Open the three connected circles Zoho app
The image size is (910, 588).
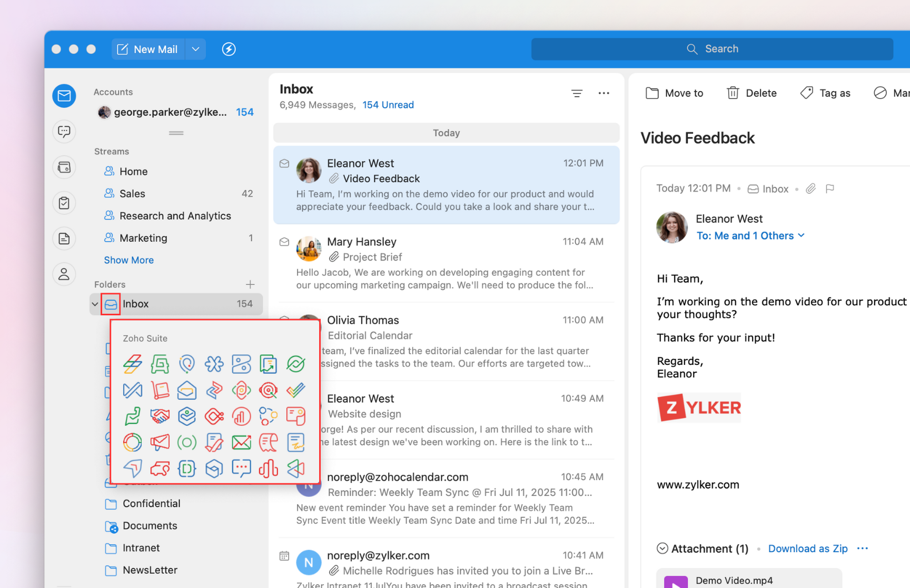coord(269,416)
